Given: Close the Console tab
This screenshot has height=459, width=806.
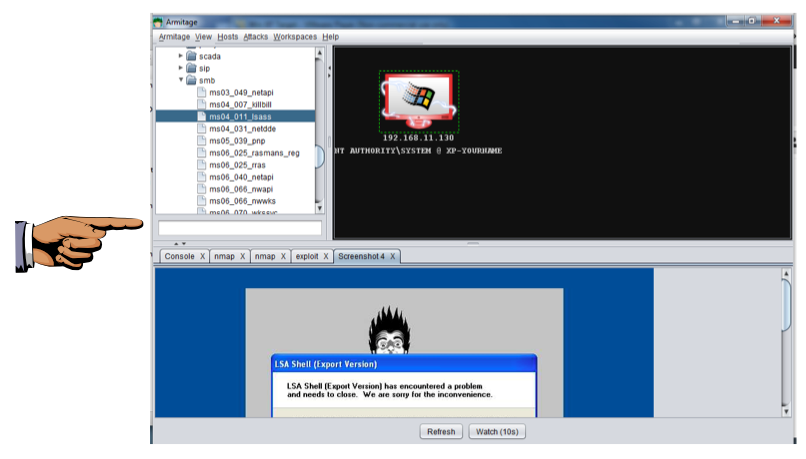Looking at the screenshot, I should tap(203, 256).
